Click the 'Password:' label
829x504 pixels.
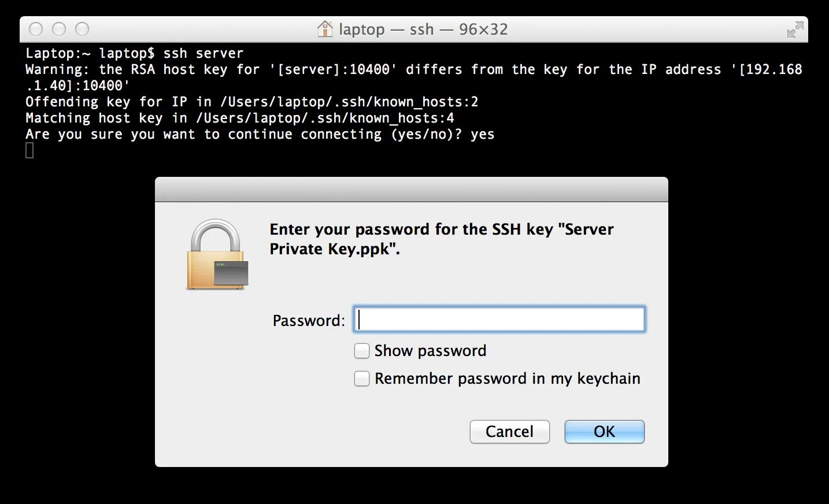(x=309, y=320)
